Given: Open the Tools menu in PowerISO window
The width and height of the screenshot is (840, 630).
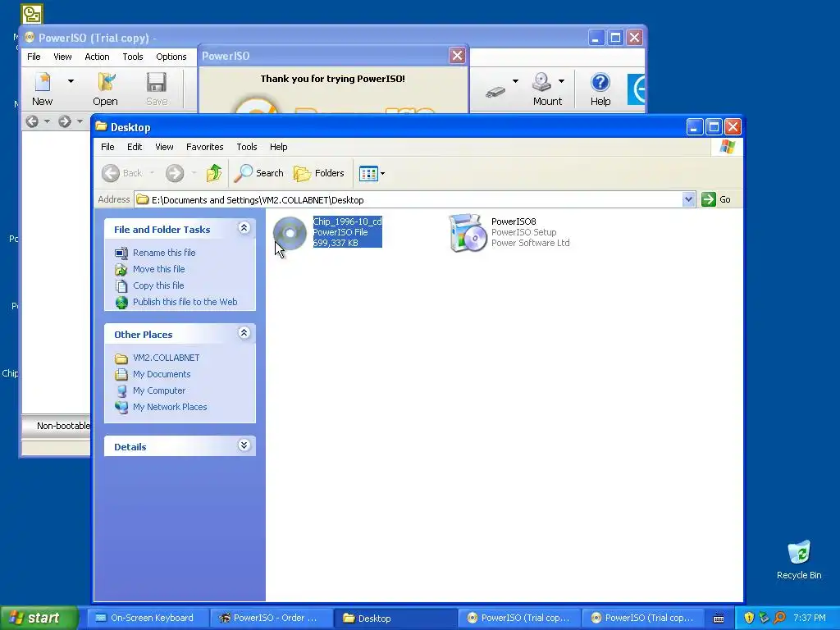Looking at the screenshot, I should point(133,57).
